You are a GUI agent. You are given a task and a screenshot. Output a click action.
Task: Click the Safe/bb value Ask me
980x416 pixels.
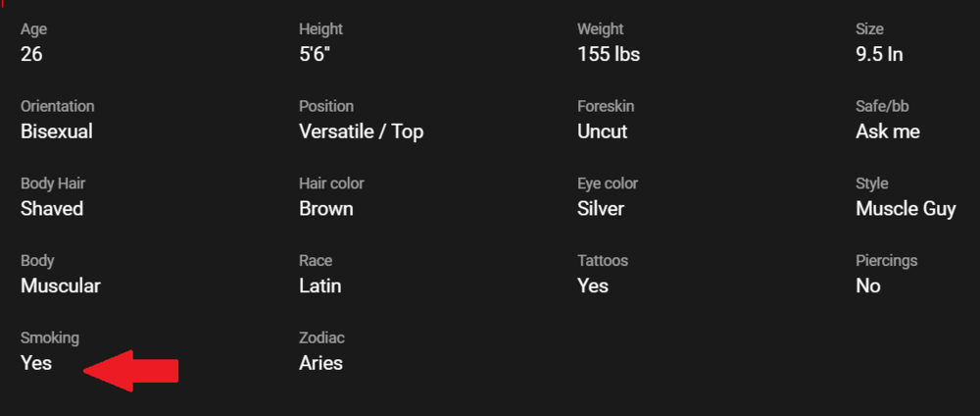[888, 131]
